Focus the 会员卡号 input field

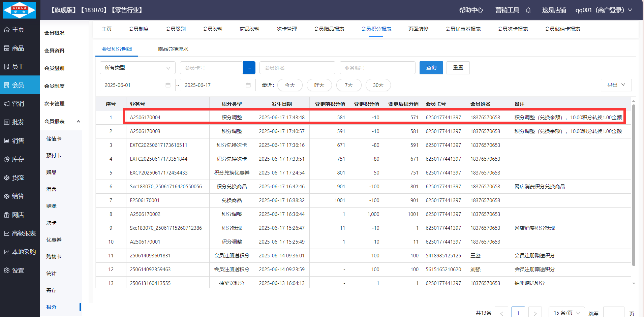211,68
